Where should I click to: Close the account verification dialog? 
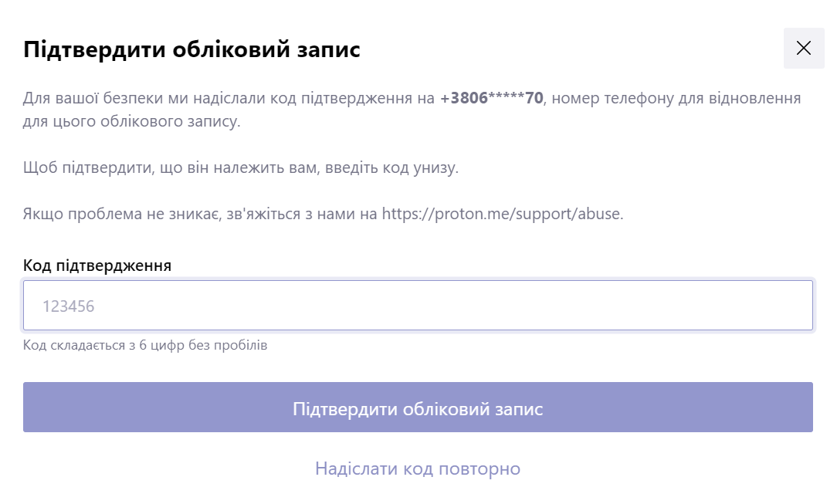[x=803, y=49]
